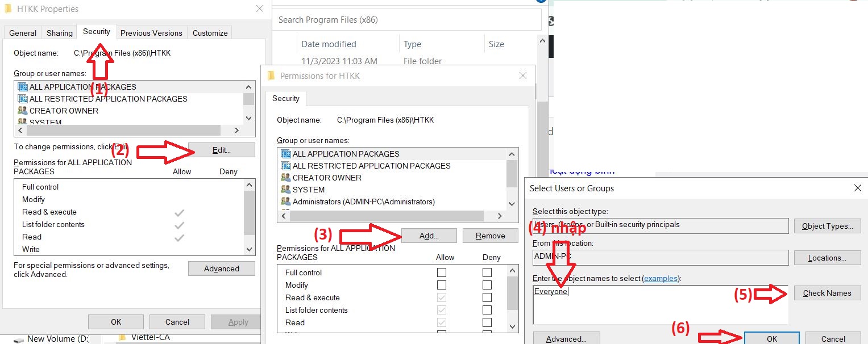
Task: Select Administrators (ADMIN-PC\Administrators) entry
Action: pyautogui.click(x=363, y=202)
